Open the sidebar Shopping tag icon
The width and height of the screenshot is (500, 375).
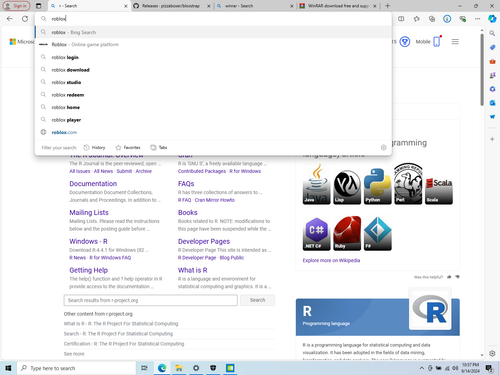click(492, 47)
